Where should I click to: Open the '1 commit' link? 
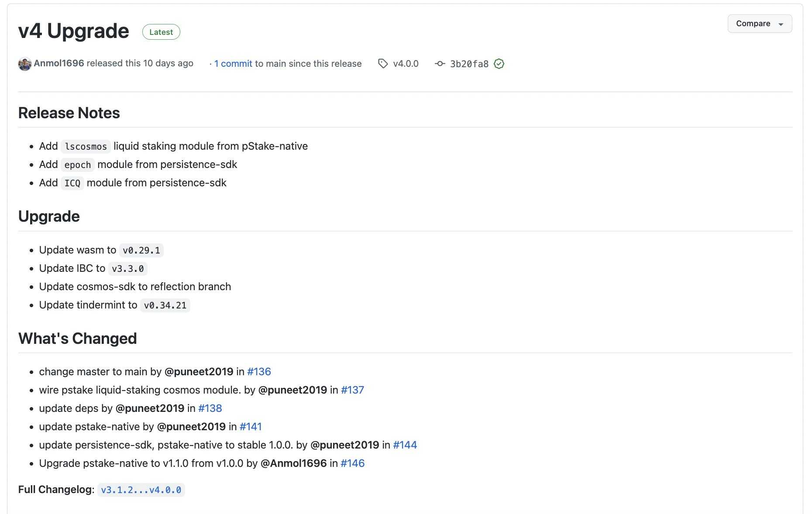pos(233,64)
